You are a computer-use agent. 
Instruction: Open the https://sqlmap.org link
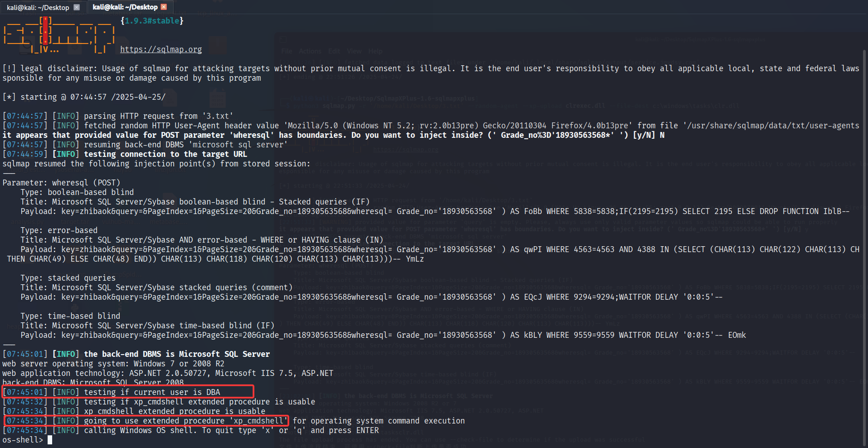pyautogui.click(x=161, y=49)
